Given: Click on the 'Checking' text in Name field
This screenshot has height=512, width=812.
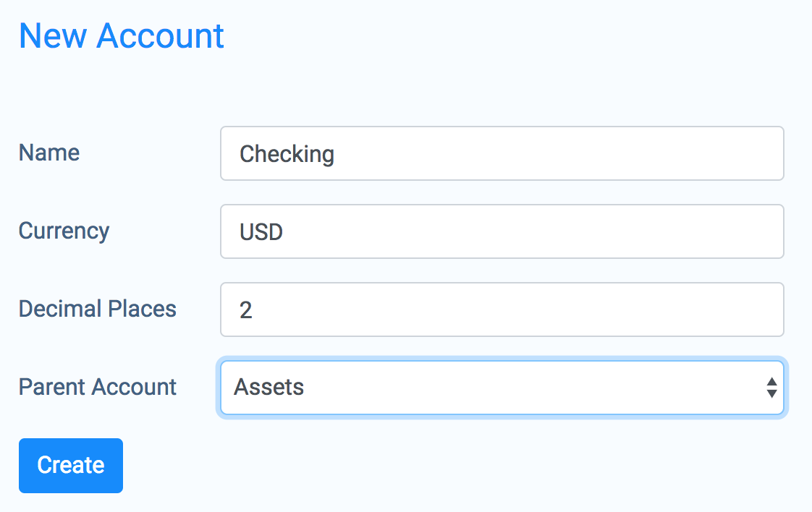Looking at the screenshot, I should pyautogui.click(x=287, y=154).
